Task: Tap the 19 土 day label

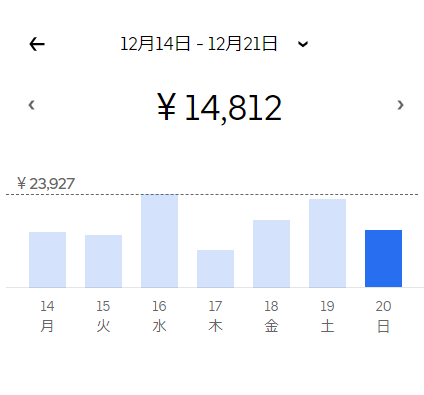Action: (x=327, y=316)
